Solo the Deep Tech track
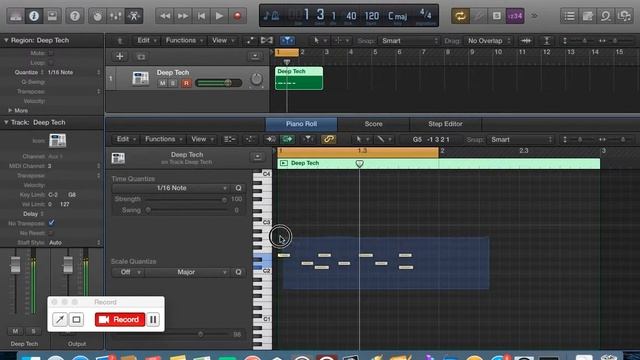This screenshot has height=360, width=640. pos(173,83)
